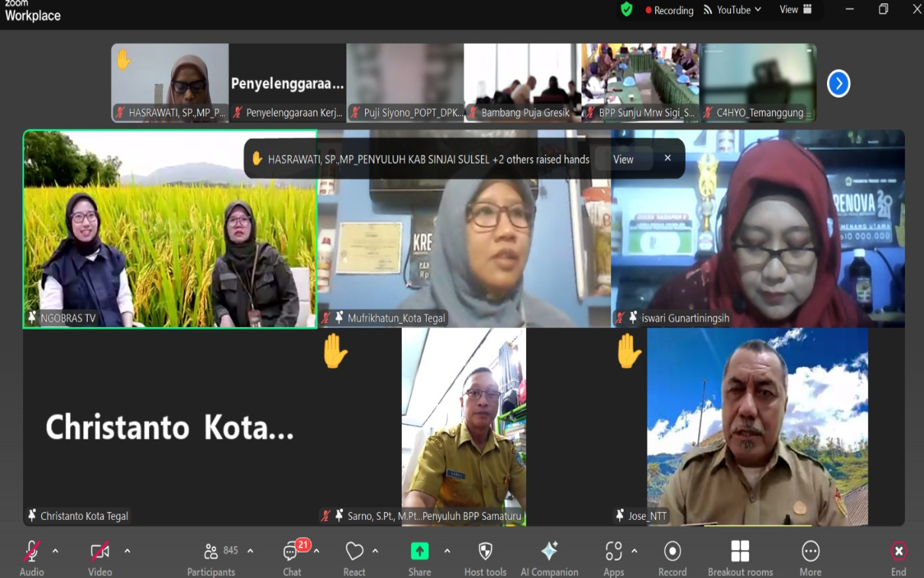Dismiss the raised hands notification
Image resolution: width=924 pixels, height=578 pixels.
coord(668,158)
